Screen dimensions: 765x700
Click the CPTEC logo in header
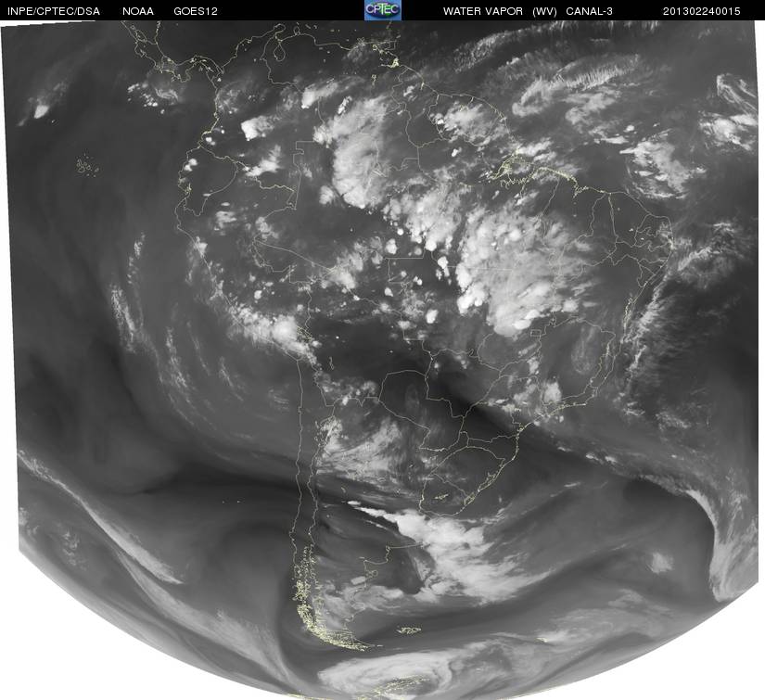click(x=383, y=10)
